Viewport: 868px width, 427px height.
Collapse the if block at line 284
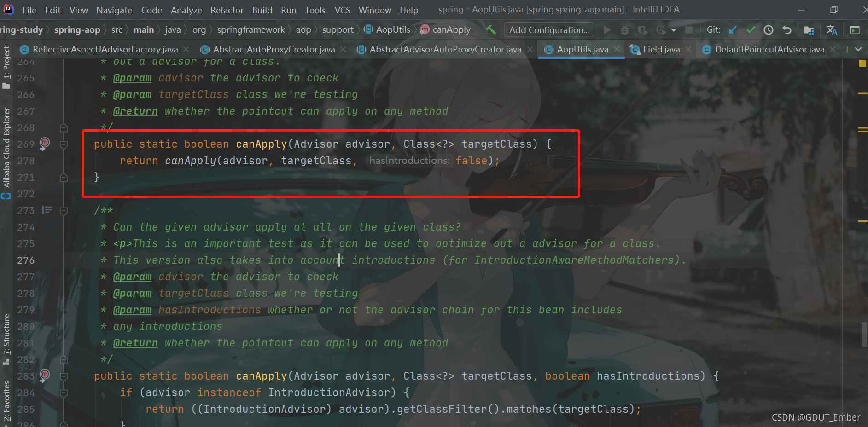pos(64,393)
